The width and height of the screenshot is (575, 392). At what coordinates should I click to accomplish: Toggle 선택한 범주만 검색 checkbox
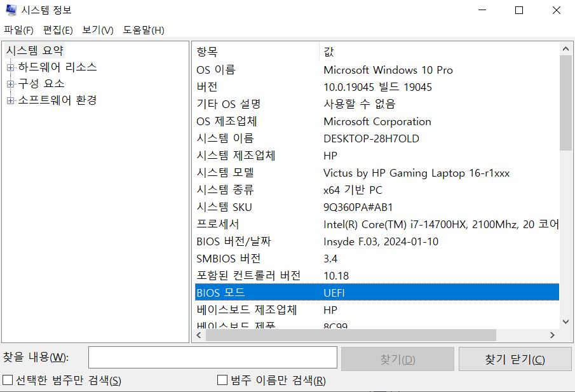[8, 380]
